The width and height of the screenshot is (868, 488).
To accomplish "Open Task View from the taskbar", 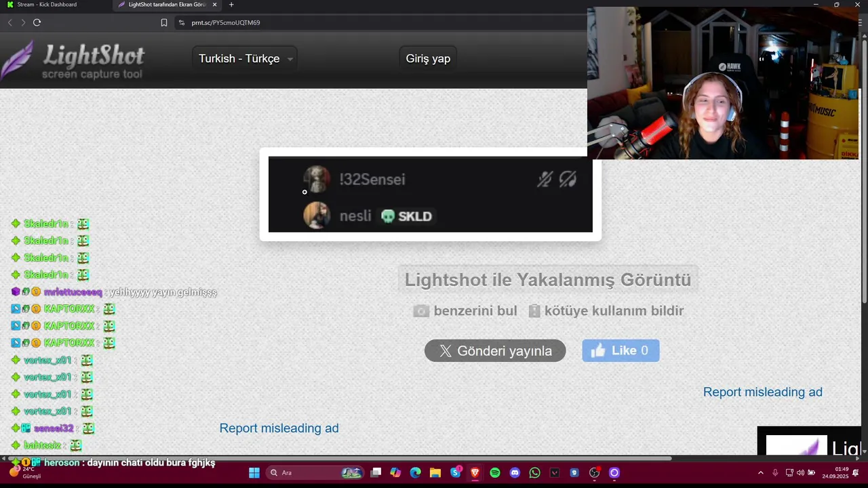I will click(376, 472).
